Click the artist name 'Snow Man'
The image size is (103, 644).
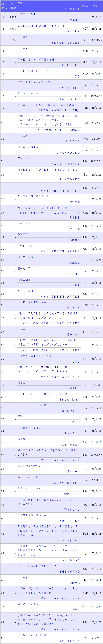pyautogui.click(x=70, y=399)
